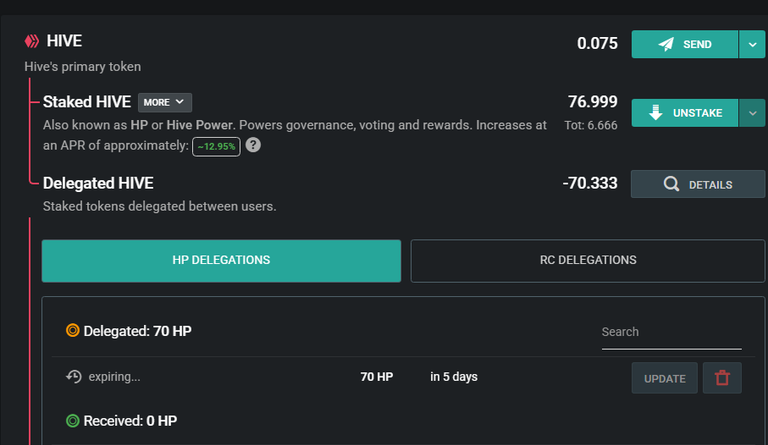Open dropdown arrow next to UNSTAKE
768x445 pixels.
(x=752, y=113)
